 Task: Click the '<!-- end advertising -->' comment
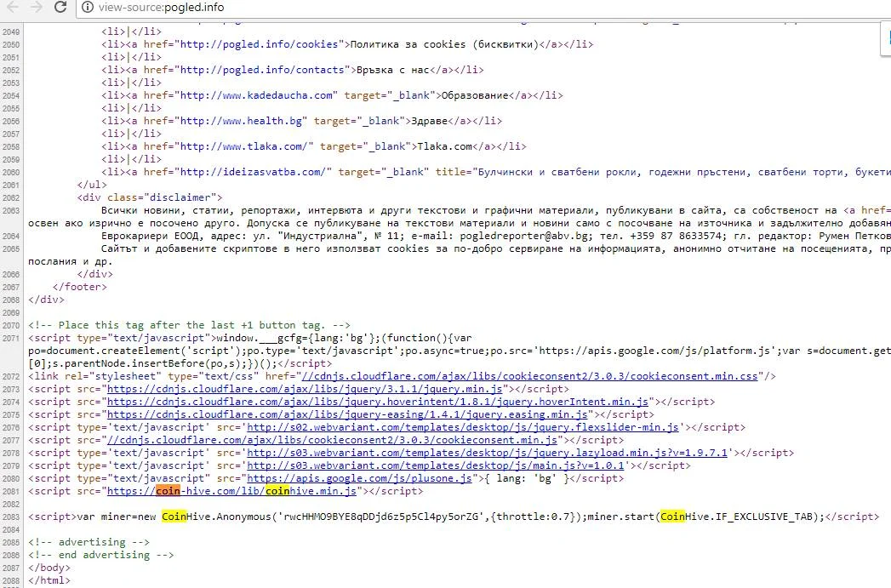point(101,555)
